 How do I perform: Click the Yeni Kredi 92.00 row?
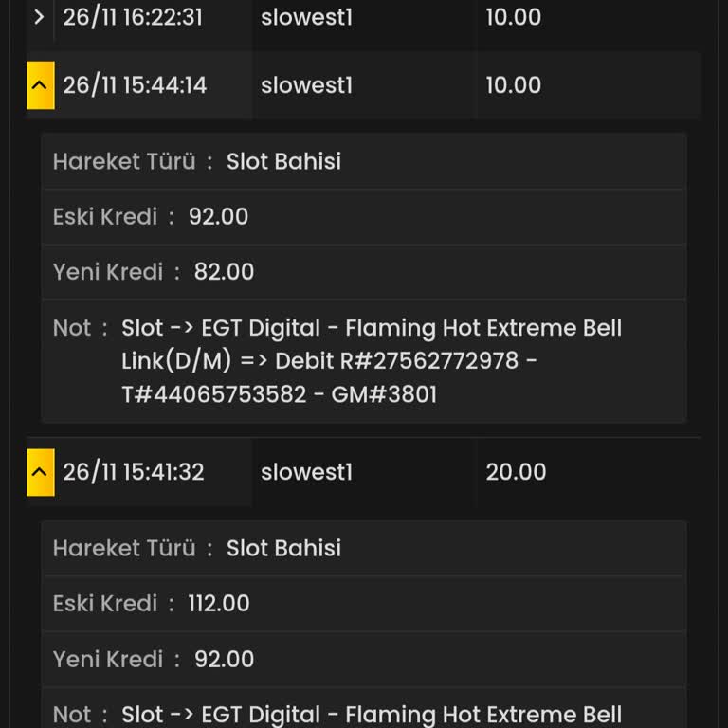click(x=363, y=659)
